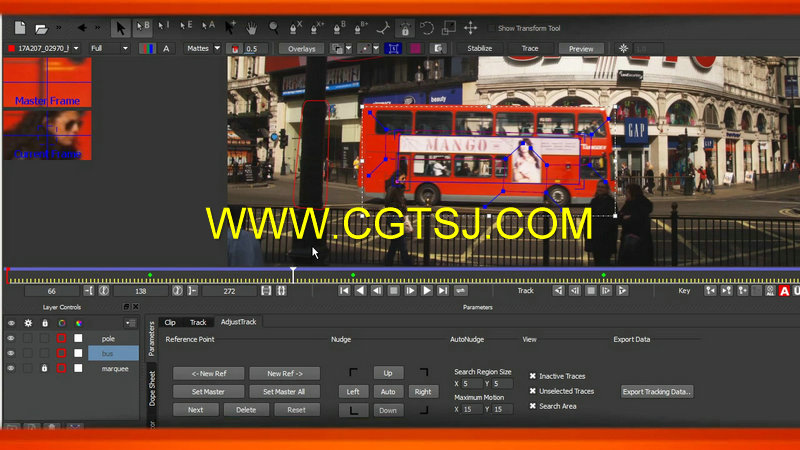The width and height of the screenshot is (800, 450).
Task: Click the Master Frame thumbnail
Action: click(47, 82)
